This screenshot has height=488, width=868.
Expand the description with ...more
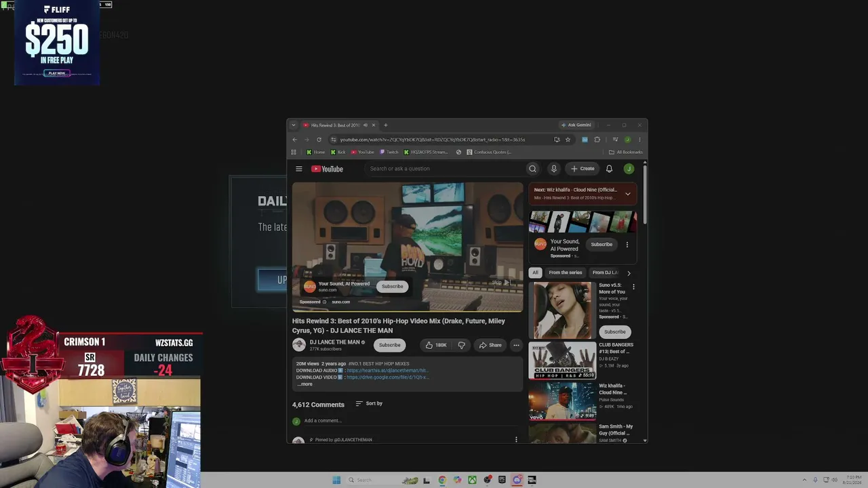[x=304, y=384]
